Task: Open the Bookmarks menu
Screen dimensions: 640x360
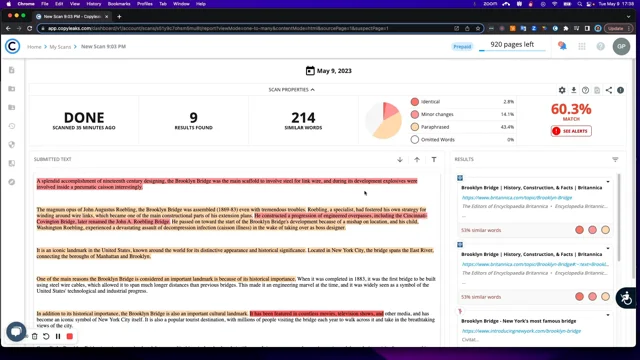Action: pos(119,4)
